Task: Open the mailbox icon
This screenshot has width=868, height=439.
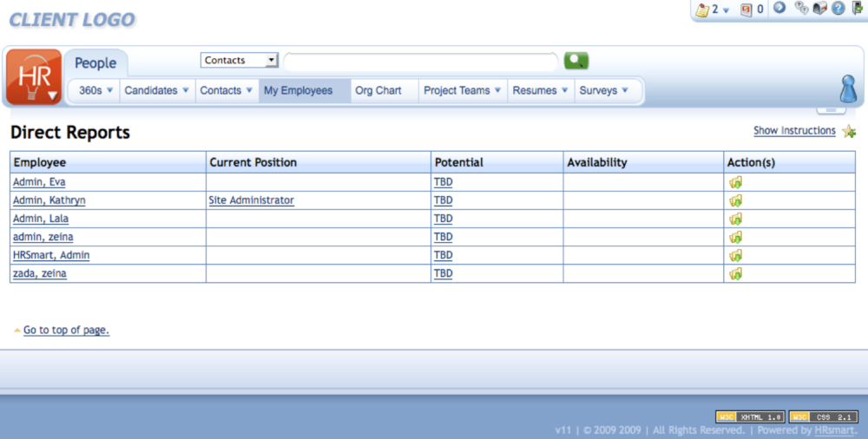Action: tap(820, 8)
